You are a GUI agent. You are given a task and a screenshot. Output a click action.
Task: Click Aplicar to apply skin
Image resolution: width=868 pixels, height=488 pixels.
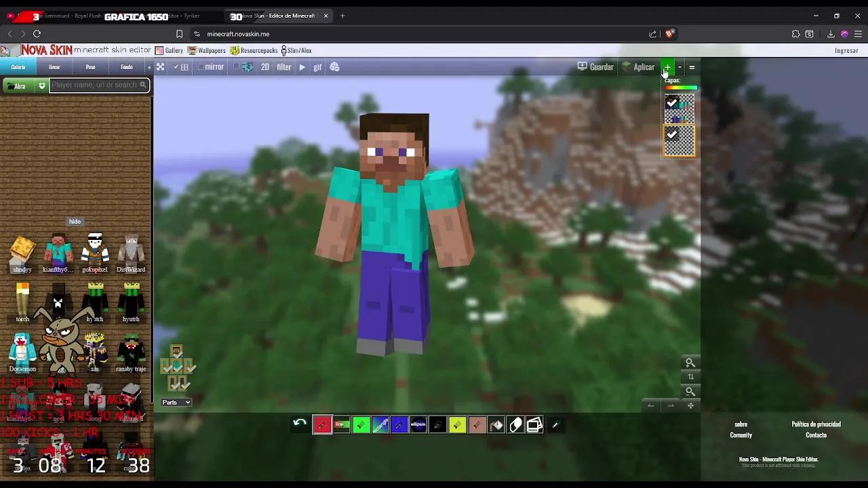[638, 66]
